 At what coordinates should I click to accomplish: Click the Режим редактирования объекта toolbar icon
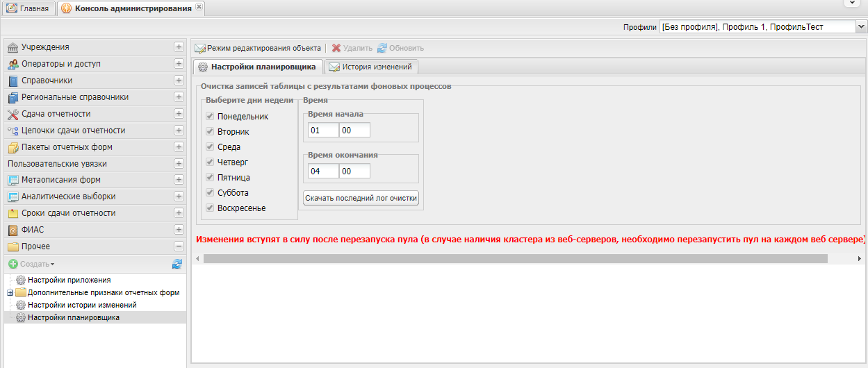[x=200, y=49]
